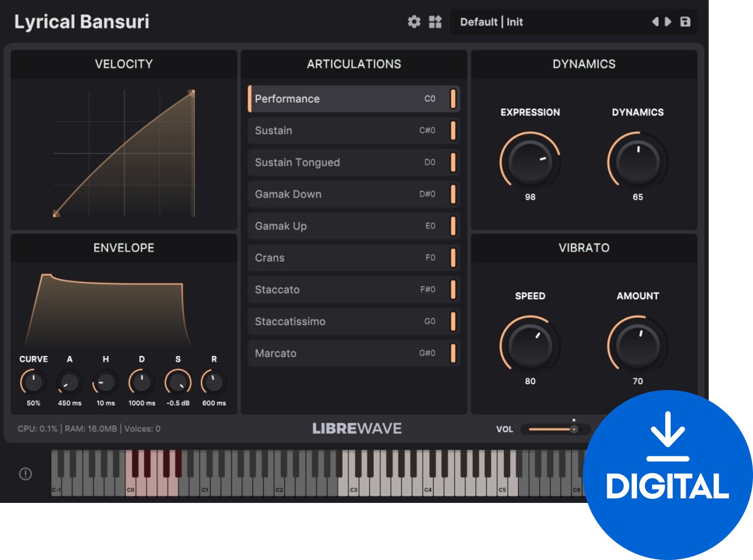Select the Sustain Tongued articulation
753x560 pixels.
tap(353, 162)
